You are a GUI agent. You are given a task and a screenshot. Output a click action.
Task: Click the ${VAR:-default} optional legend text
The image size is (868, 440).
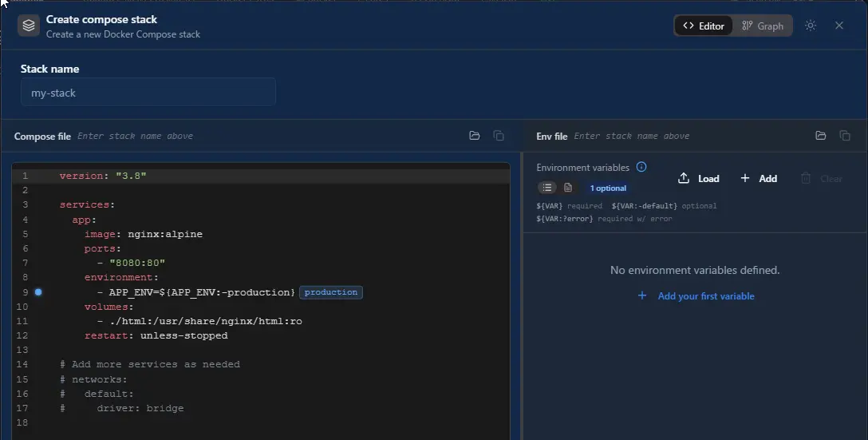coord(664,205)
